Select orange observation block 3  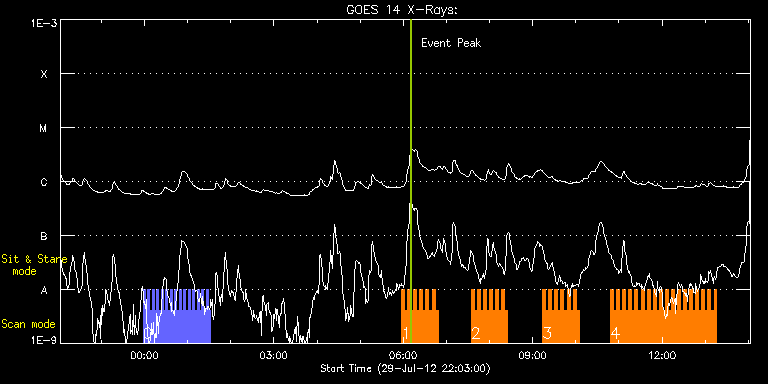click(x=561, y=316)
